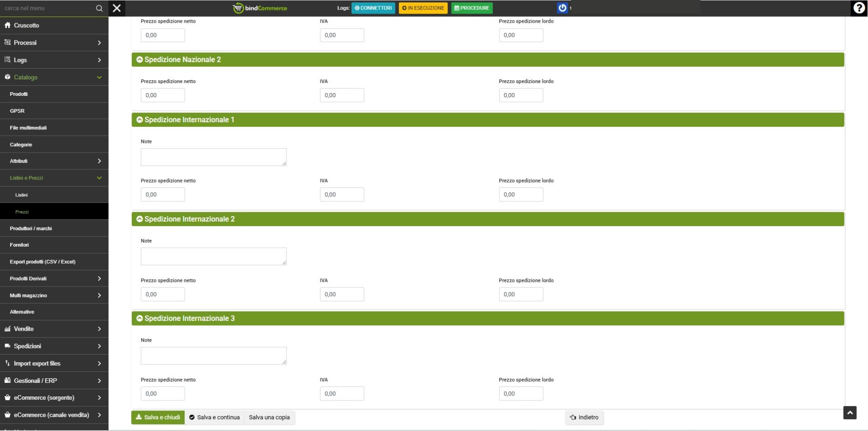Select Listini in the sidebar

pyautogui.click(x=21, y=195)
